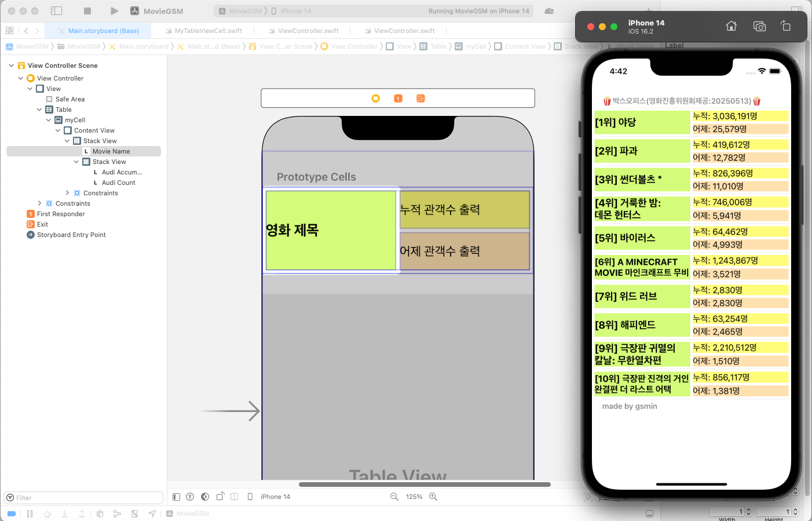Select Storyboard Entry Point
Viewport: 812px width, 521px height.
point(66,235)
